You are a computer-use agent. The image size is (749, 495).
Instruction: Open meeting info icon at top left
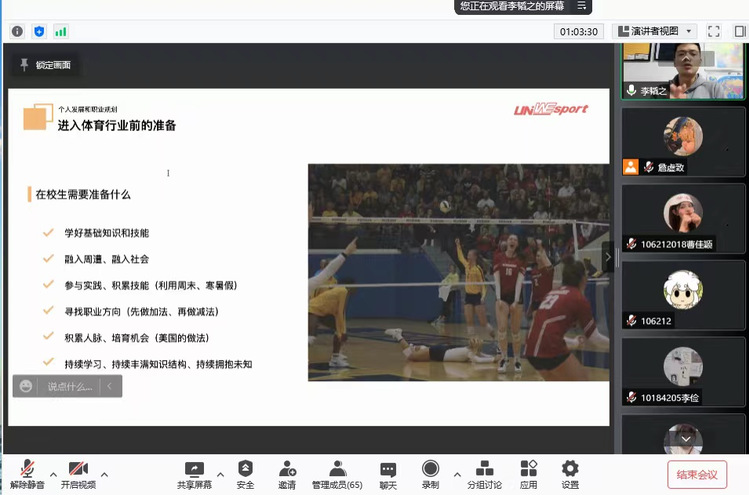click(17, 31)
